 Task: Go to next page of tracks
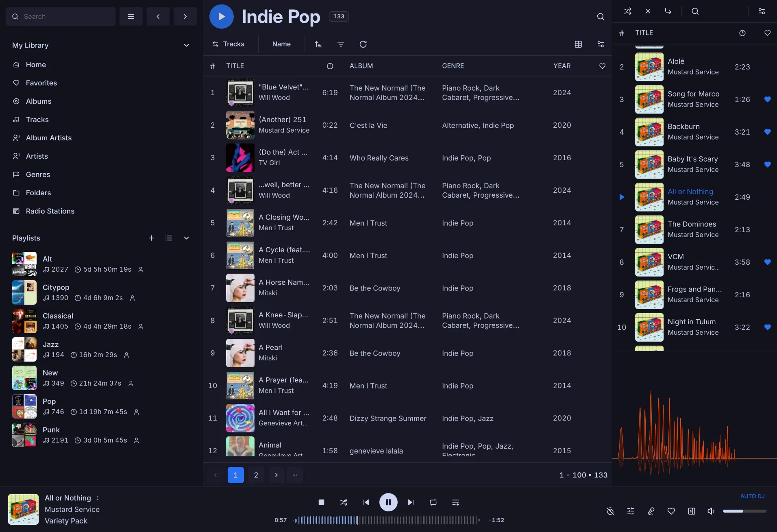coord(276,475)
